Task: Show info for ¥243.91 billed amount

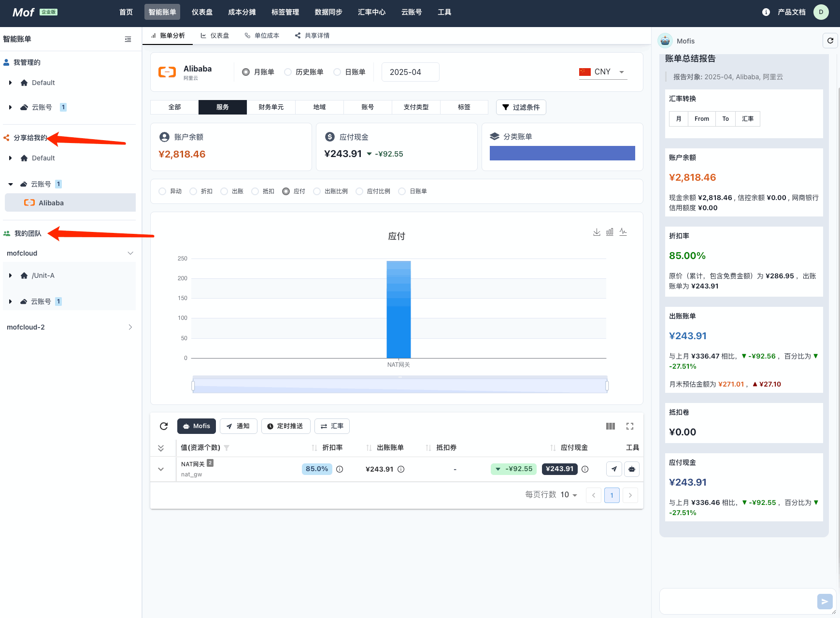Action: coord(401,469)
